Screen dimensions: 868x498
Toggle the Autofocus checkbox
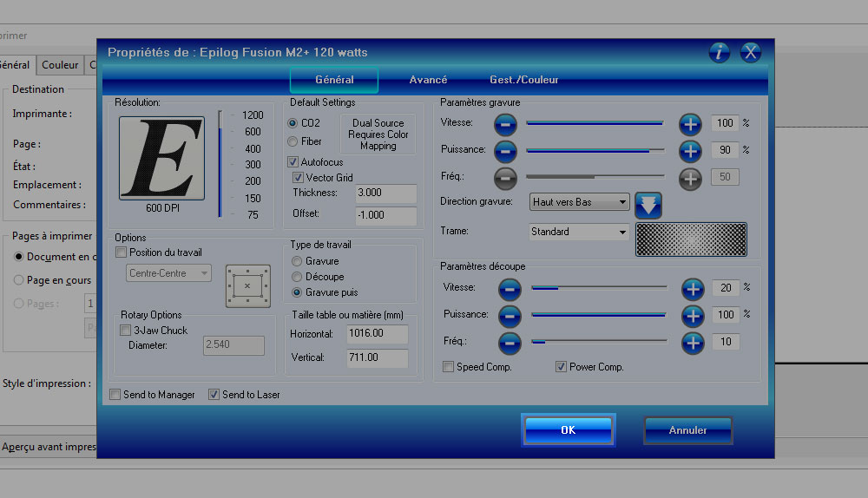coord(293,162)
